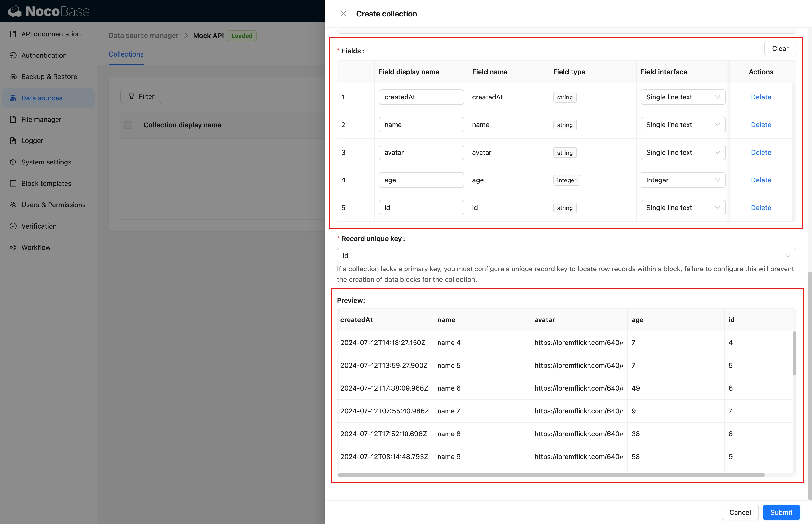Click the Backup & Restore icon
This screenshot has width=812, height=524.
click(13, 77)
